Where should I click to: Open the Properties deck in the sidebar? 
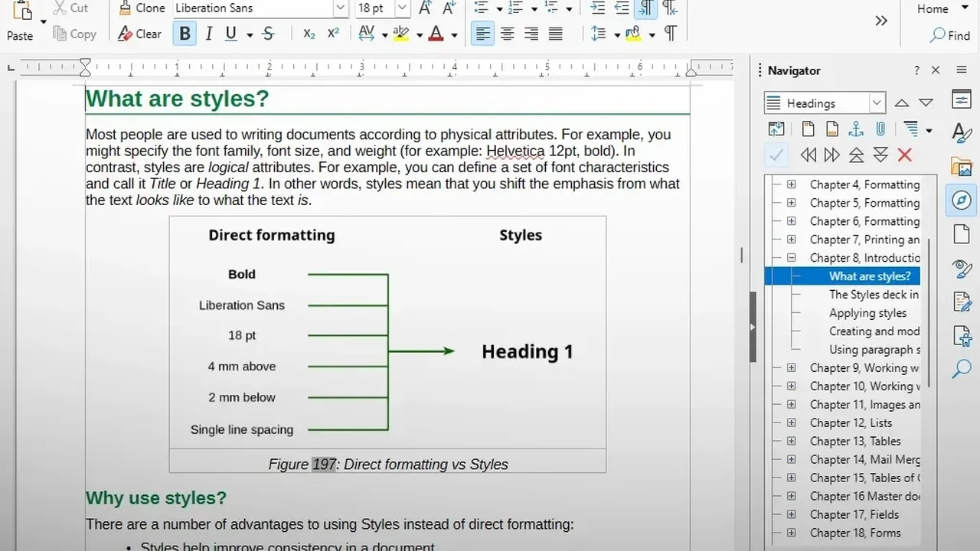pos(962,99)
